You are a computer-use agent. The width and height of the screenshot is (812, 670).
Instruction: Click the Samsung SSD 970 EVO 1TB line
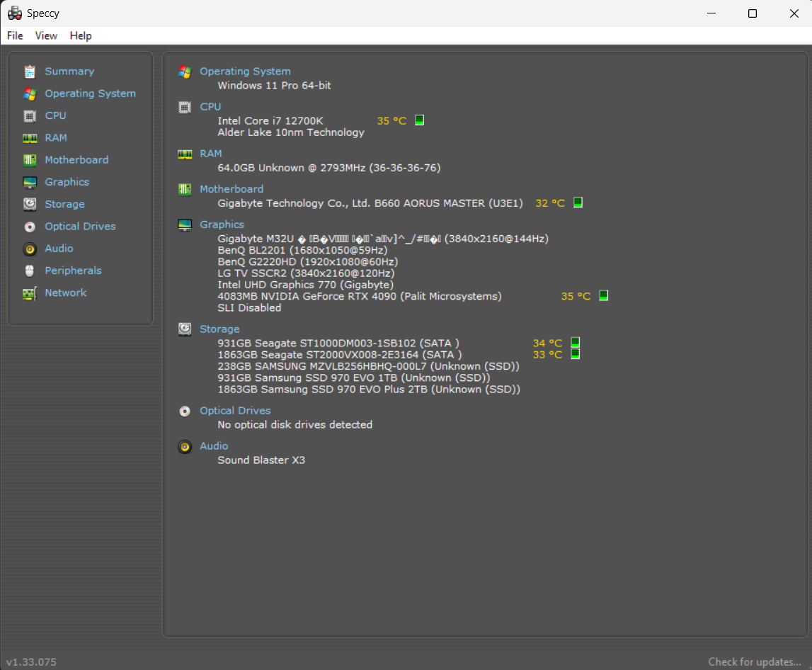(x=354, y=377)
